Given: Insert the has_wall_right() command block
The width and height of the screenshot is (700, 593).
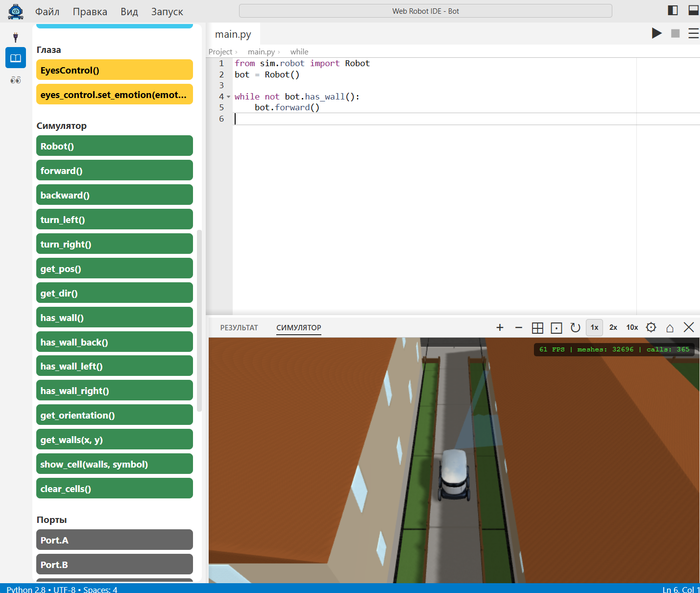Looking at the screenshot, I should 115,390.
